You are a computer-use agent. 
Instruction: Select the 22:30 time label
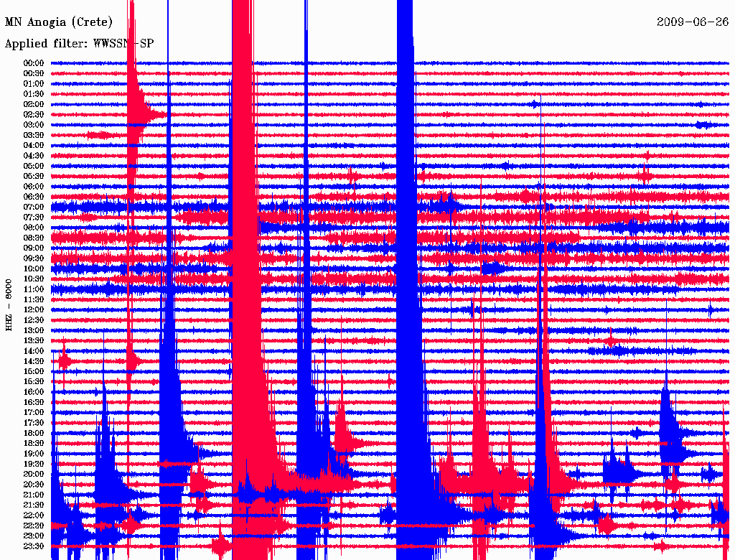coord(34,526)
